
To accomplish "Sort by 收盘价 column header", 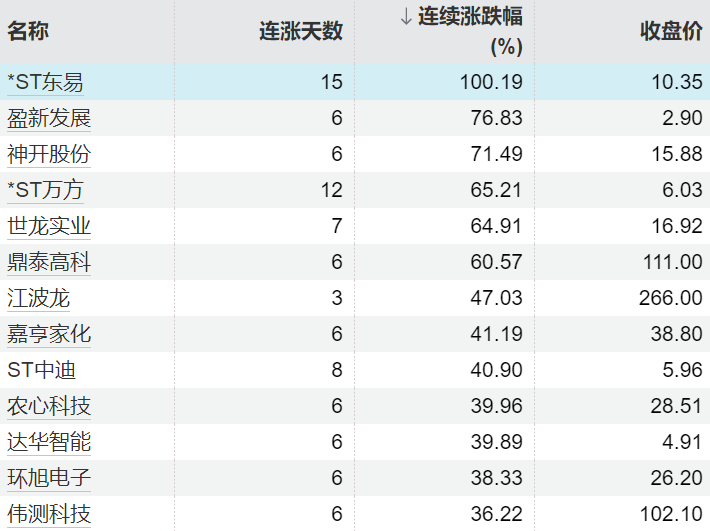I will (670, 31).
